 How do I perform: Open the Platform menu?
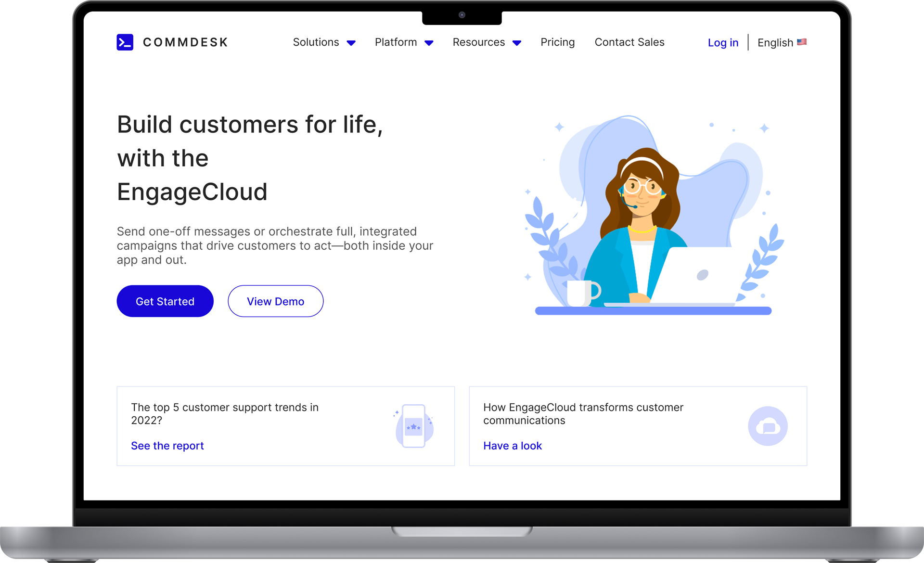point(396,42)
